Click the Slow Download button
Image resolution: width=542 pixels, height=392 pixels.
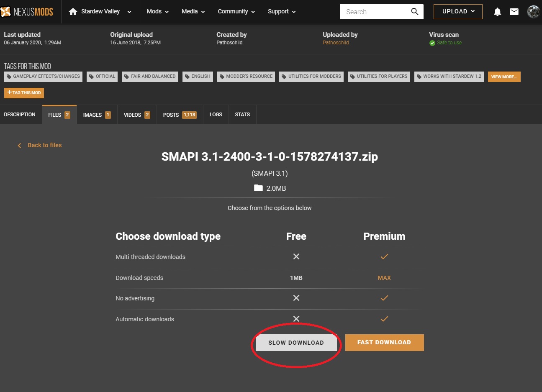click(x=296, y=343)
